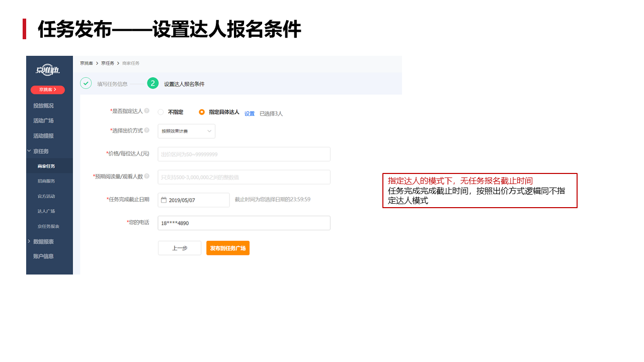Viewport: 644px width, 362px height.
Task: Open the 按照效果计费 pricing dropdown
Action: pyautogui.click(x=186, y=131)
